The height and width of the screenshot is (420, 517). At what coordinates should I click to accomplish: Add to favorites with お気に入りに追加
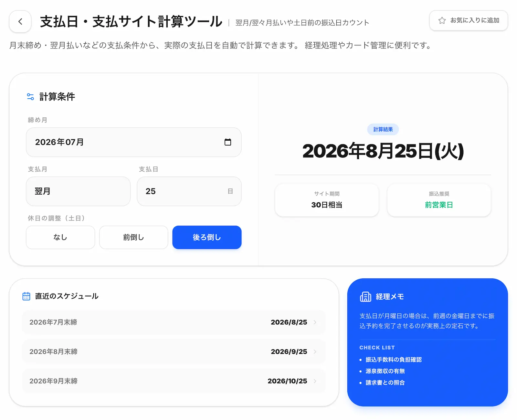[469, 20]
